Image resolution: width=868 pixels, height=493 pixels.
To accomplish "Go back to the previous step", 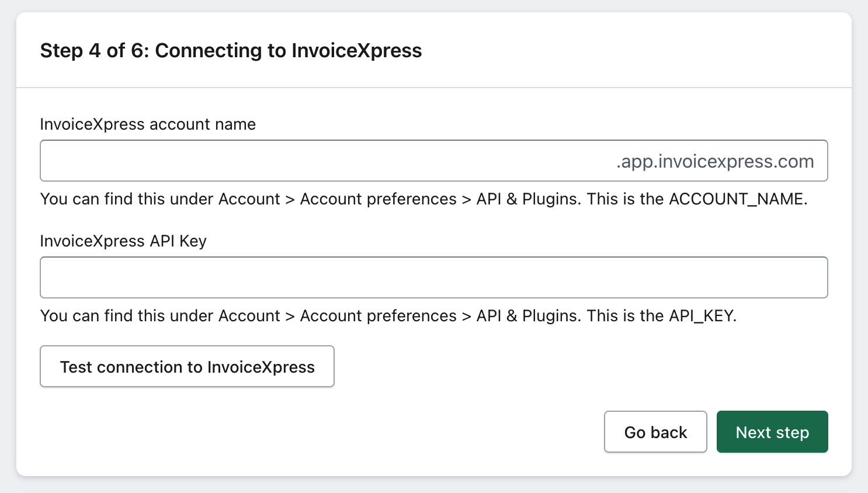I will coord(655,432).
